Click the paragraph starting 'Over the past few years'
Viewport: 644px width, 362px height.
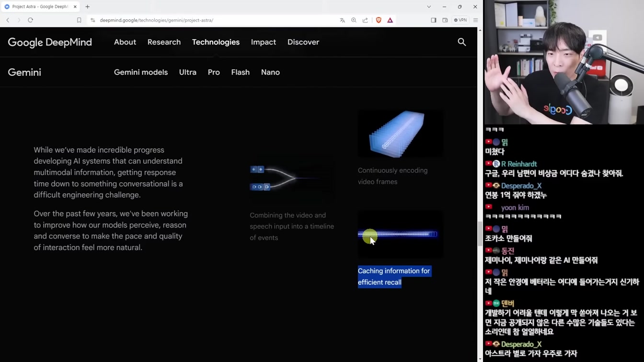pos(111,230)
